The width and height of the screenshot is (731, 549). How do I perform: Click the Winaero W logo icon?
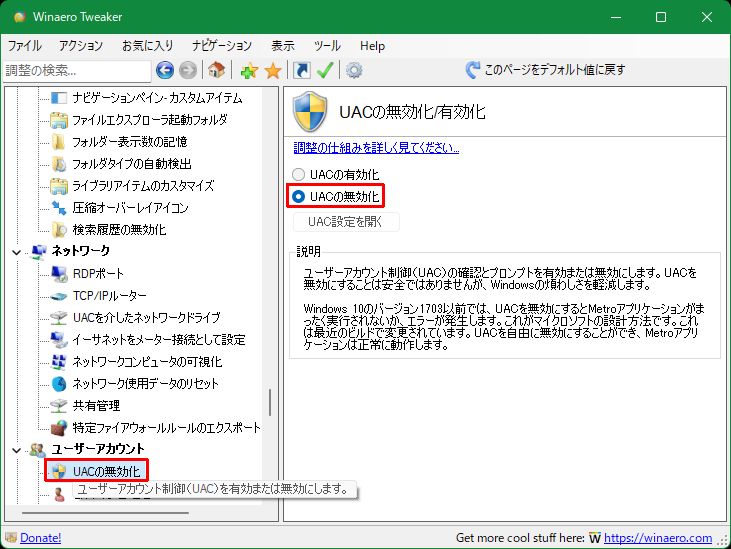coord(594,538)
